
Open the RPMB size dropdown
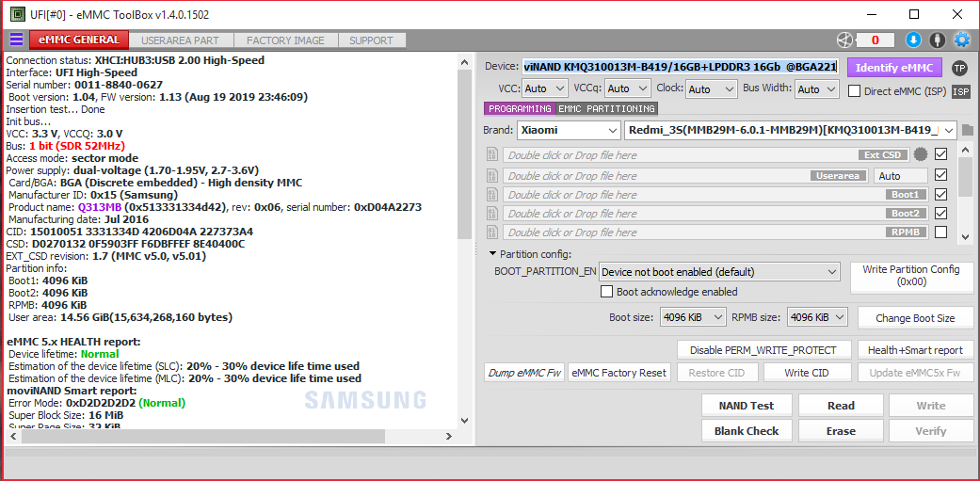coord(817,317)
